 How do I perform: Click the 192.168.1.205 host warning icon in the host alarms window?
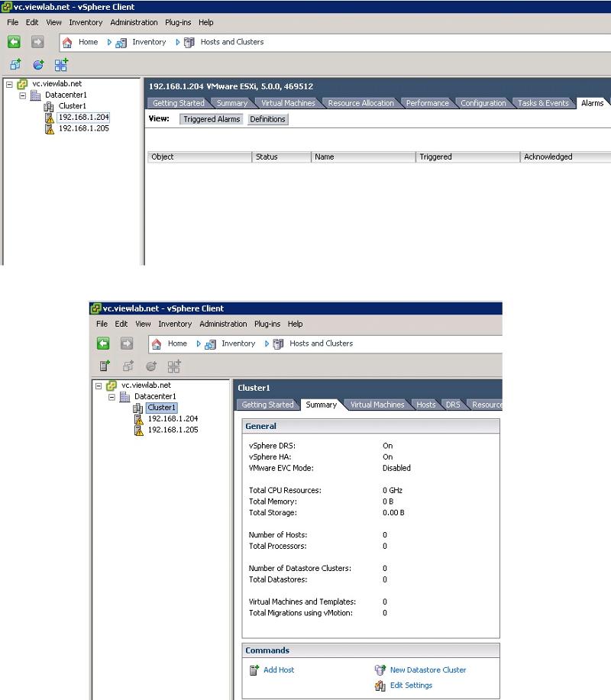click(x=49, y=128)
